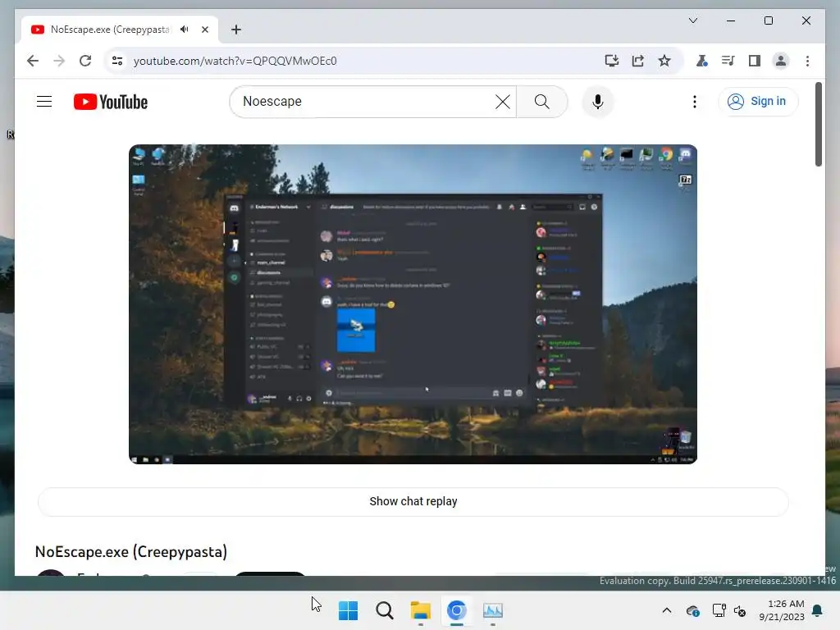The image size is (840, 630).
Task: Click Show chat replay button
Action: [413, 501]
